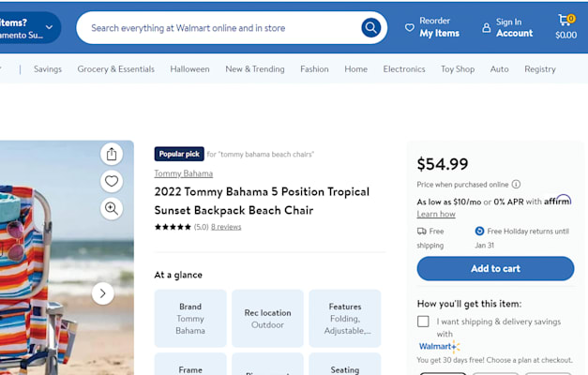Click Sign In Account icon

486,28
